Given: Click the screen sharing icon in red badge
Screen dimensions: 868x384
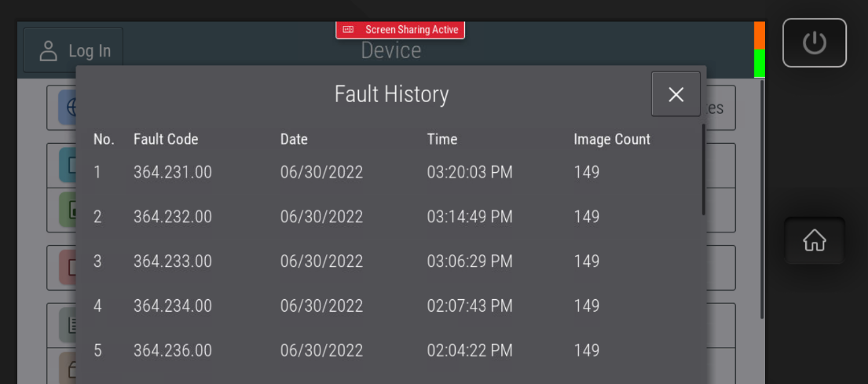Looking at the screenshot, I should tap(349, 30).
